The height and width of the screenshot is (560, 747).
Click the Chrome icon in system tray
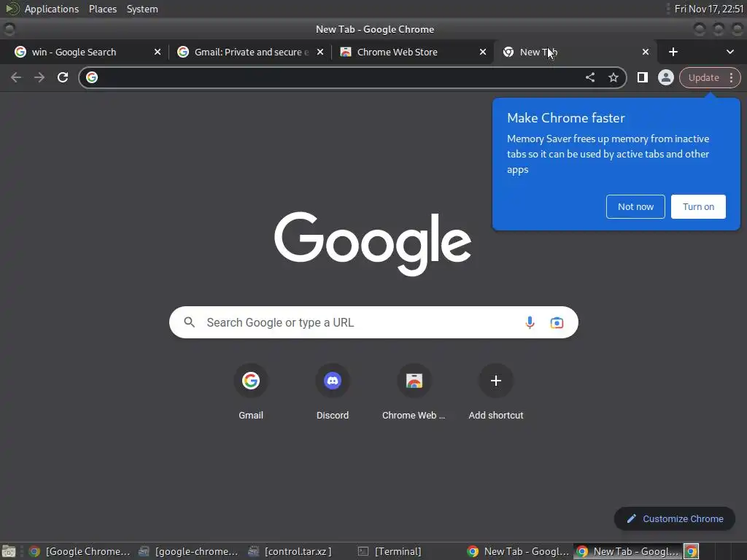pyautogui.click(x=692, y=551)
